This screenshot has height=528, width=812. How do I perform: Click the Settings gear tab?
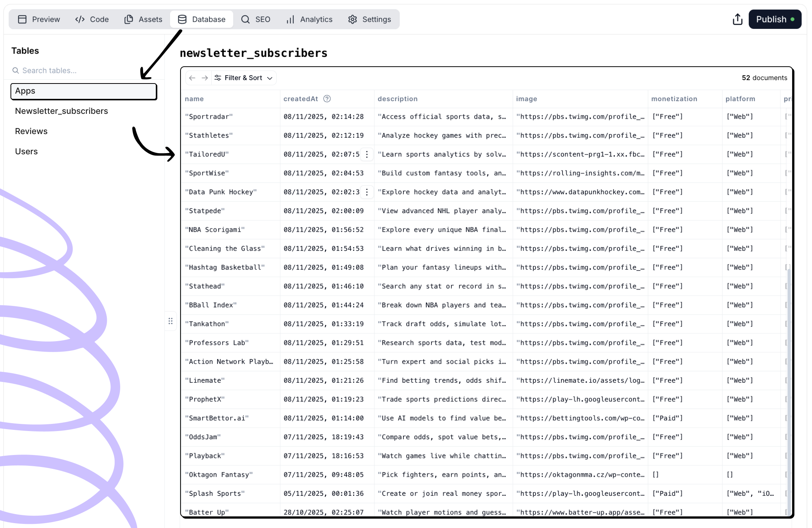click(x=369, y=19)
